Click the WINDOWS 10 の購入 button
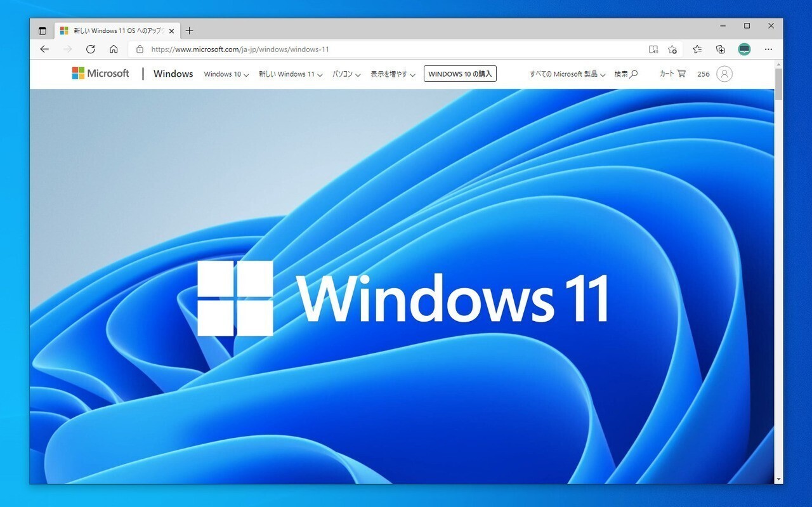Image resolution: width=812 pixels, height=507 pixels. pos(460,74)
